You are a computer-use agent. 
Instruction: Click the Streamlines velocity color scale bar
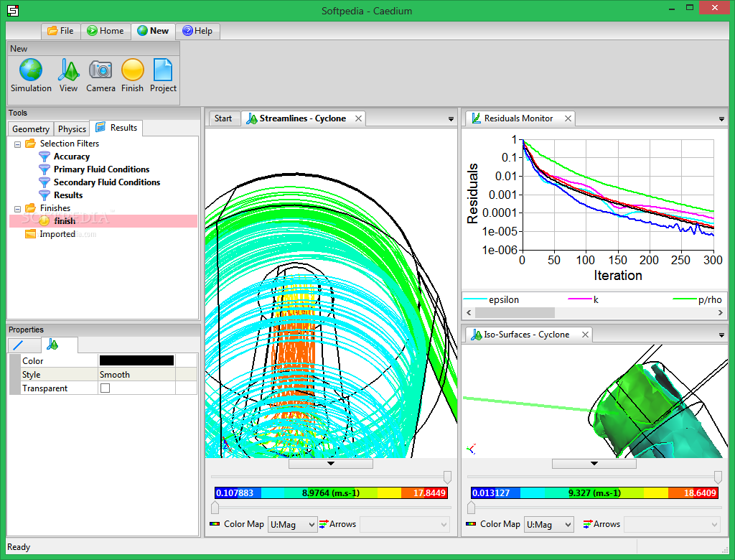tap(331, 493)
